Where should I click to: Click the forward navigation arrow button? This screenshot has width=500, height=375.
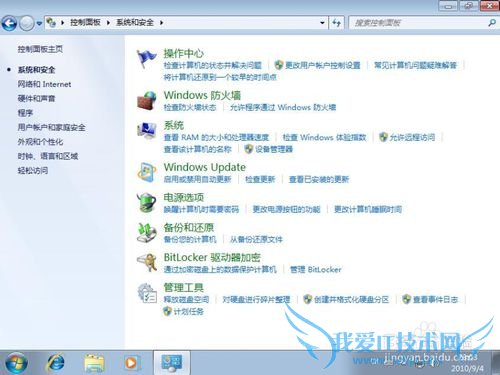tap(26, 23)
